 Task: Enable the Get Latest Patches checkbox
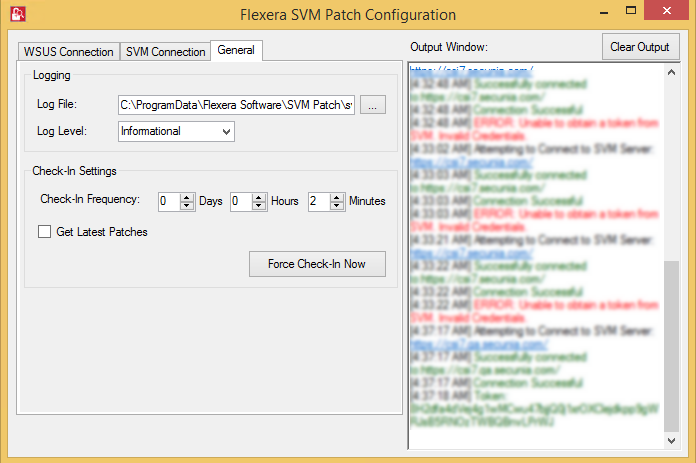pos(44,232)
